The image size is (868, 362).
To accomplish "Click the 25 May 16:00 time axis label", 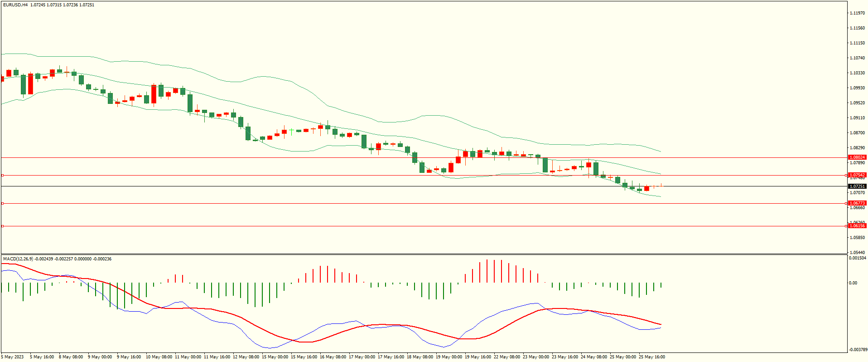I will tap(651, 357).
